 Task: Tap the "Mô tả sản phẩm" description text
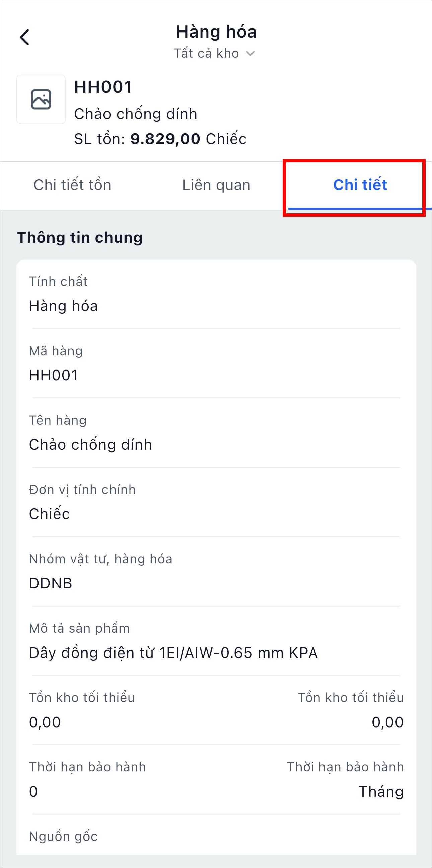(173, 653)
